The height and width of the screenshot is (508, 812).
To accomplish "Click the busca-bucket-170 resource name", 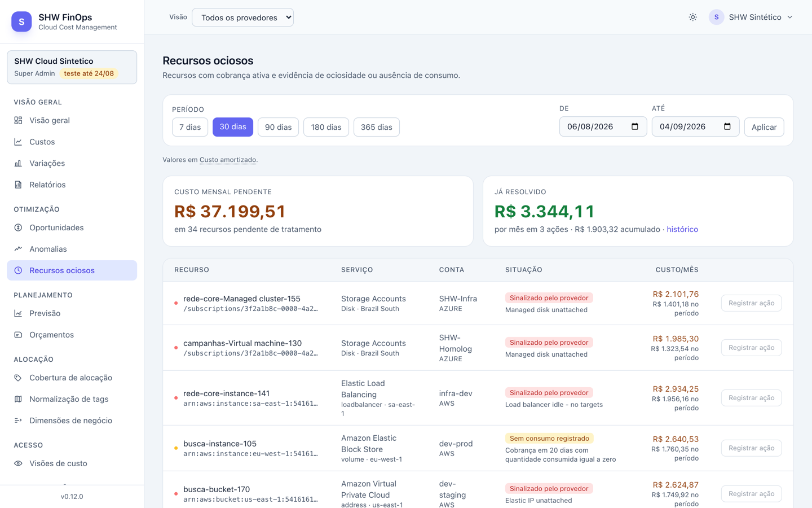I will pyautogui.click(x=217, y=489).
